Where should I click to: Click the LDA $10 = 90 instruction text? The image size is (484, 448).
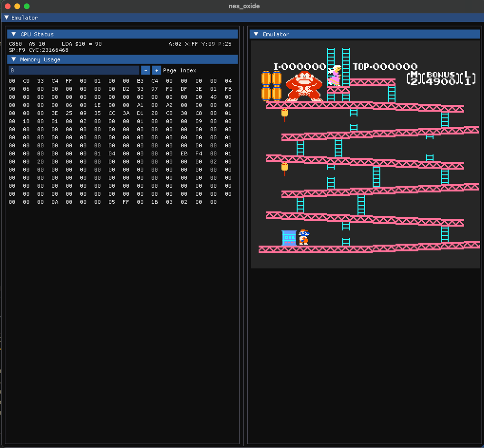coord(82,44)
